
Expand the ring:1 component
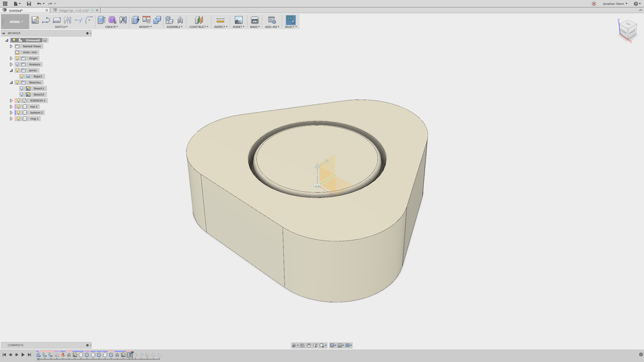pyautogui.click(x=11, y=119)
